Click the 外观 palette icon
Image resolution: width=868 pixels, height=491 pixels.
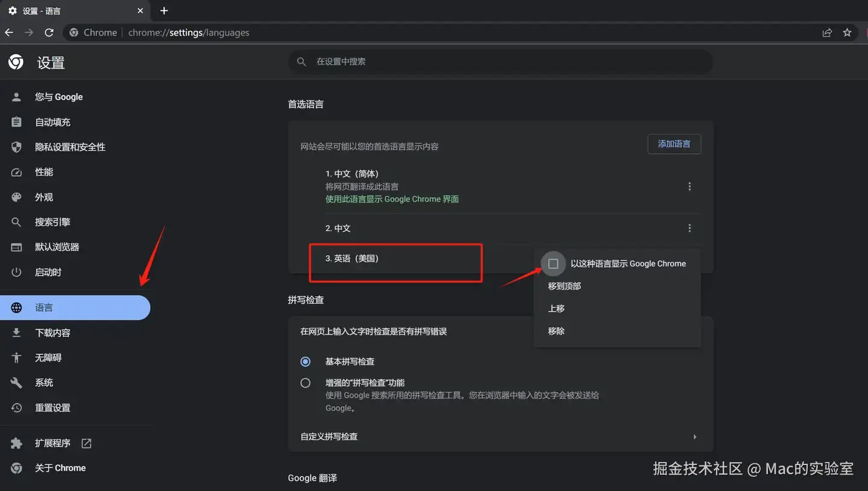(x=16, y=197)
